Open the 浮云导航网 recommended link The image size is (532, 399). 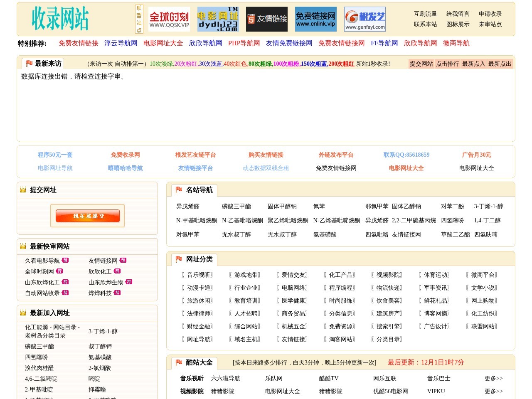(121, 43)
